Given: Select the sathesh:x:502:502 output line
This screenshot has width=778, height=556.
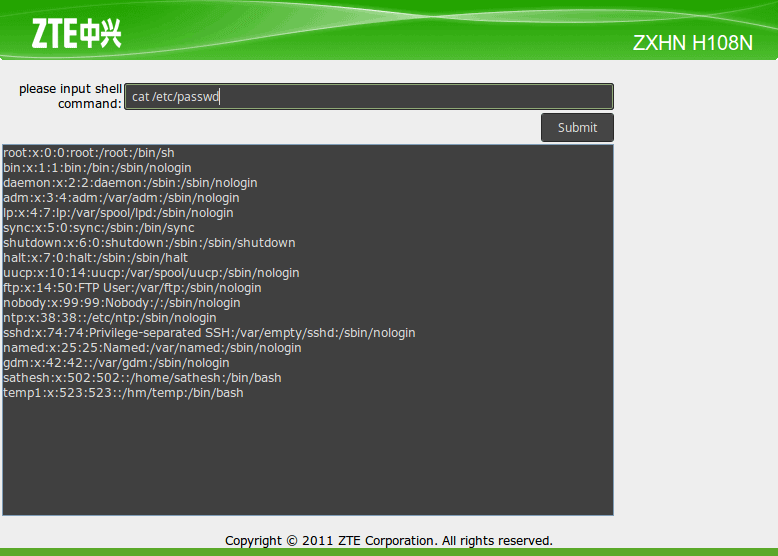Looking at the screenshot, I should point(142,378).
